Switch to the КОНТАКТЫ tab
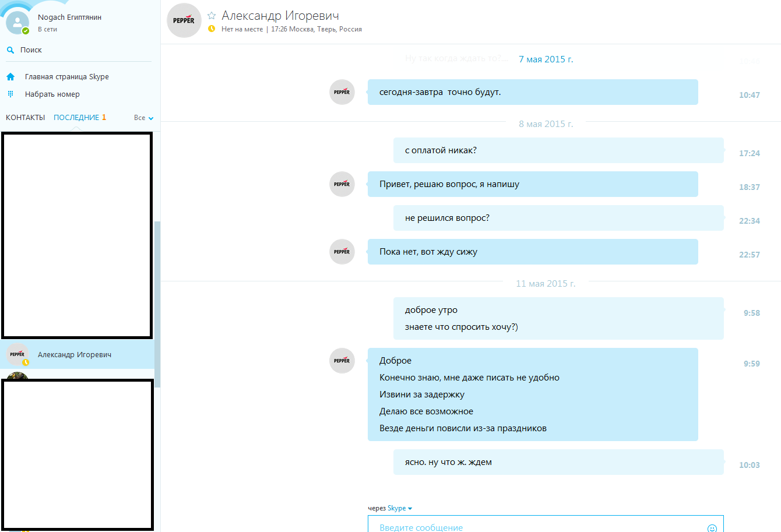Viewport: 781px width, 532px height. (x=26, y=118)
